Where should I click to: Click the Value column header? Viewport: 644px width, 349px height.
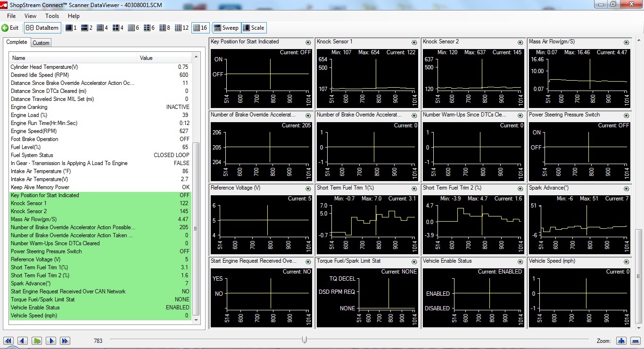pyautogui.click(x=165, y=58)
